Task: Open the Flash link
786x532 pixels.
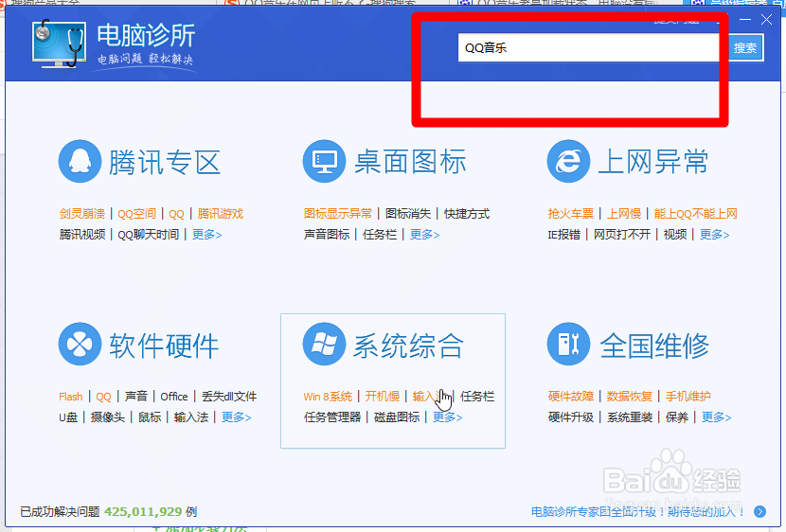Action: coord(71,397)
